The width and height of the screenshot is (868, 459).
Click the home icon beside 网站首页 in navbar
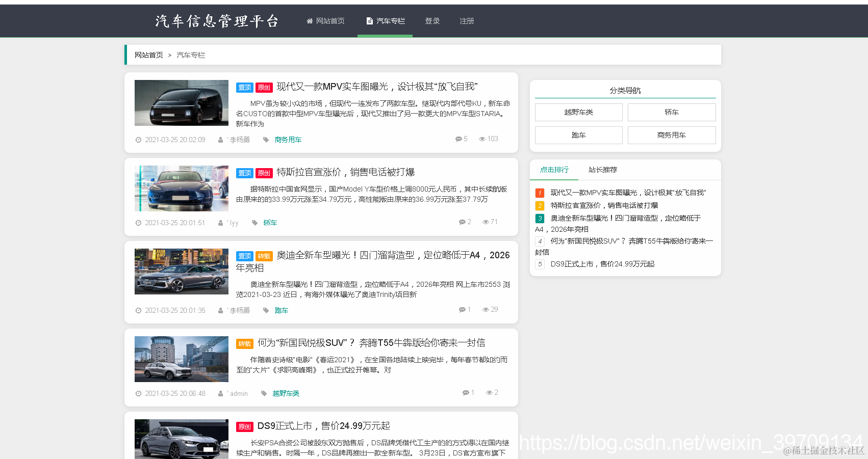click(x=310, y=21)
